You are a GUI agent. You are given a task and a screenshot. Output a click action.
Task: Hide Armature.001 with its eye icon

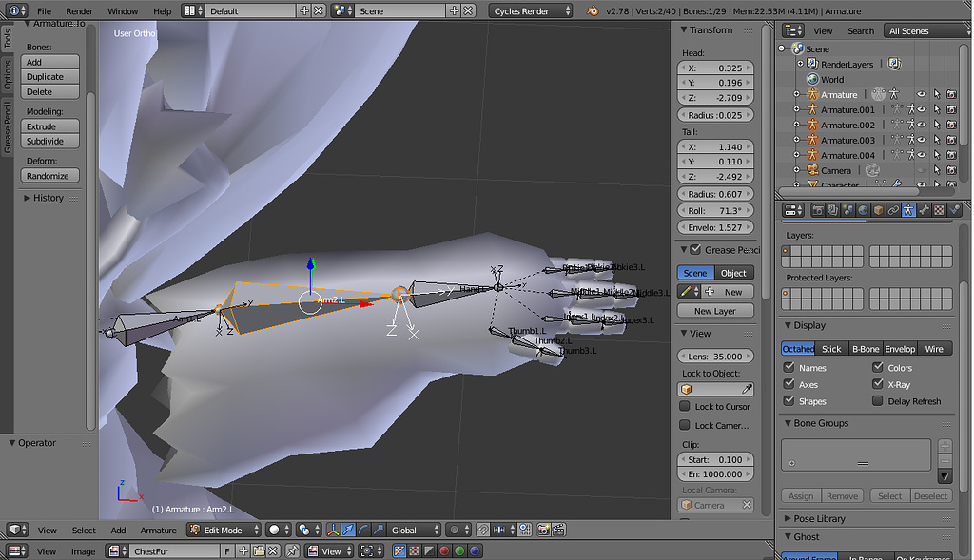[922, 109]
